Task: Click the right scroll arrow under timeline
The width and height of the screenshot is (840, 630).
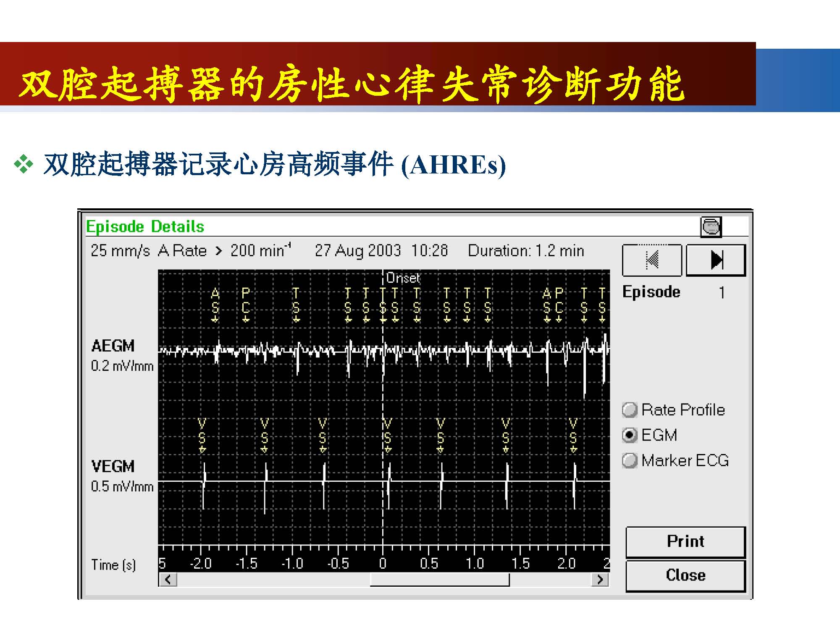Action: (600, 580)
